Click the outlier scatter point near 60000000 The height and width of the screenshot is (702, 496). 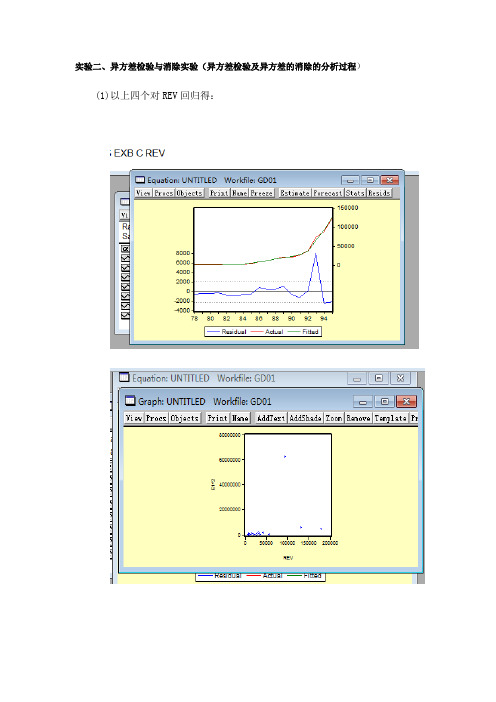coord(285,457)
